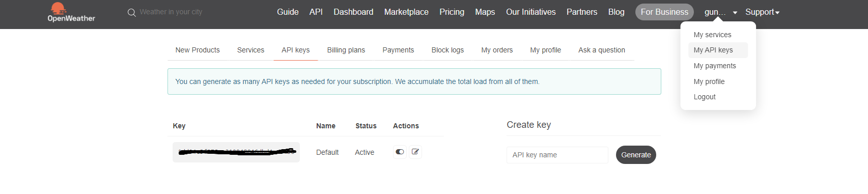Image resolution: width=868 pixels, height=194 pixels.
Task: Open the Marketplace link
Action: point(406,12)
